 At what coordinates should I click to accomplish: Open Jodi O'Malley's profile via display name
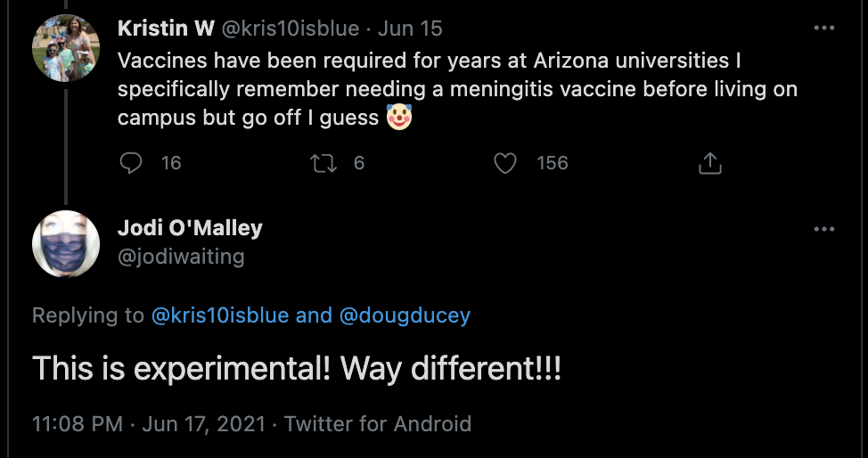190,228
